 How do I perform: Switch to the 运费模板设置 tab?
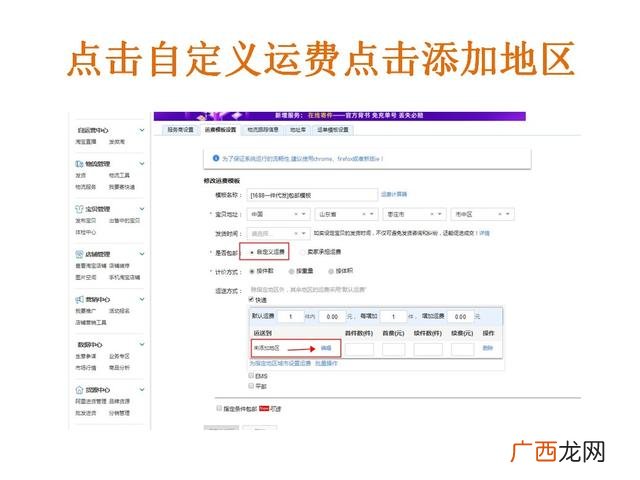click(x=220, y=130)
